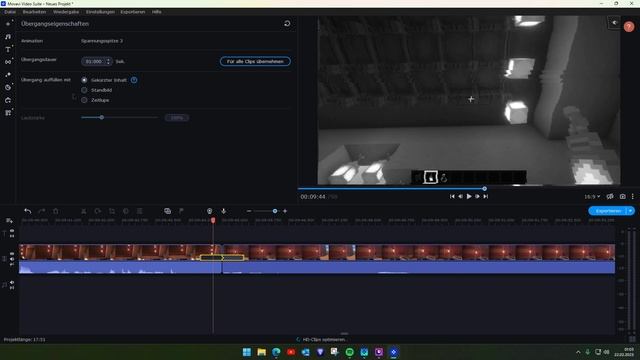Open the Transitions tab in sidebar

[x=8, y=62]
